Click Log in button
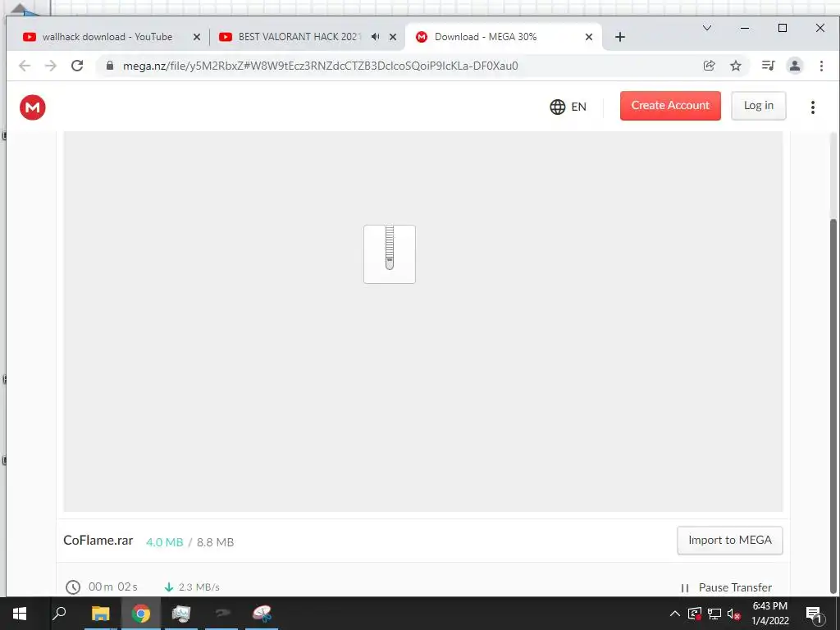Image resolution: width=840 pixels, height=630 pixels. [x=759, y=106]
